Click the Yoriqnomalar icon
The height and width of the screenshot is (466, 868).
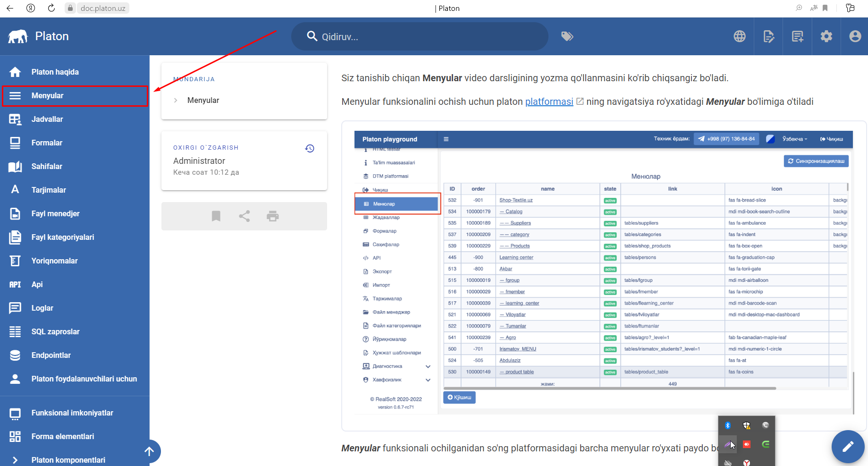point(15,261)
